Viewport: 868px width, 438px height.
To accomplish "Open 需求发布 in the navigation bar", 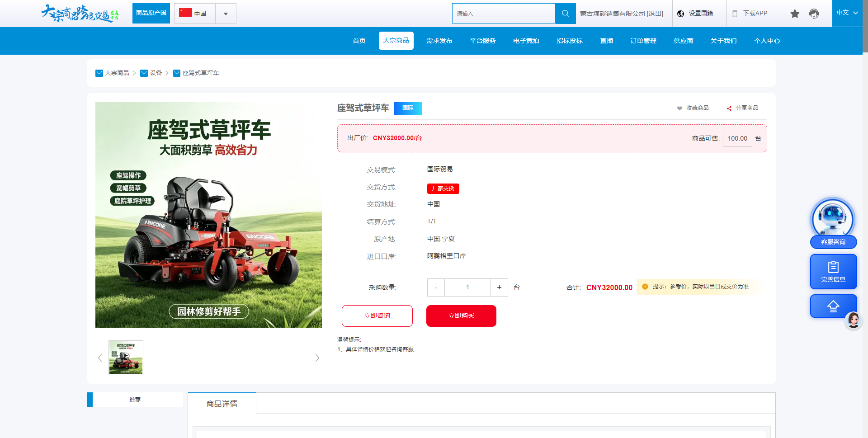I will coord(439,41).
